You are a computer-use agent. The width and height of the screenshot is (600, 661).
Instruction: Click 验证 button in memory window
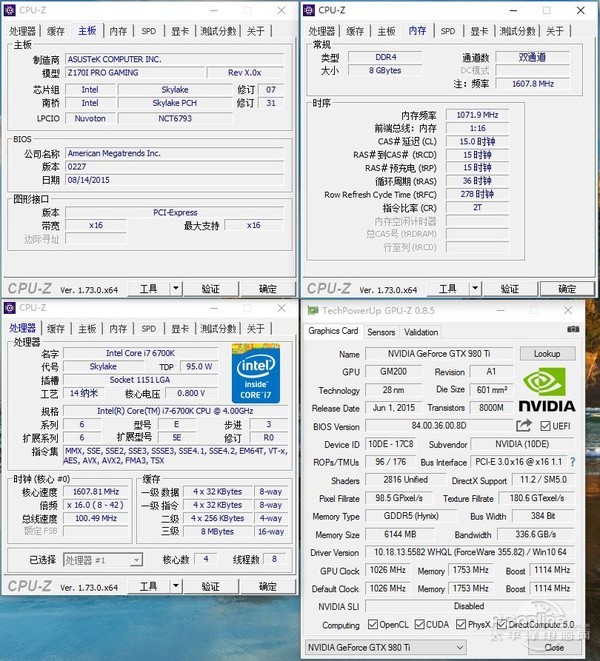(x=510, y=289)
